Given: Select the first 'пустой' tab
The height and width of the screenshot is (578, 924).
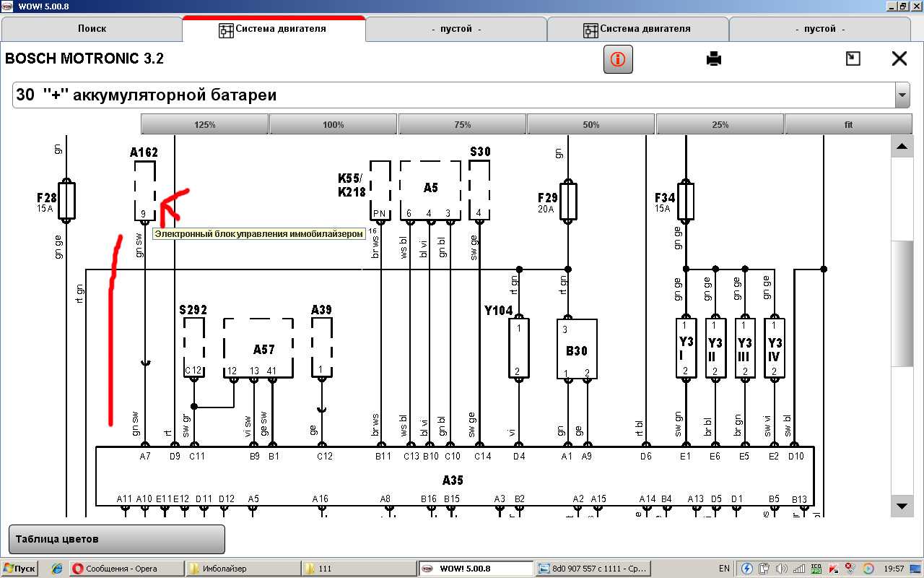Looking at the screenshot, I should tap(456, 29).
